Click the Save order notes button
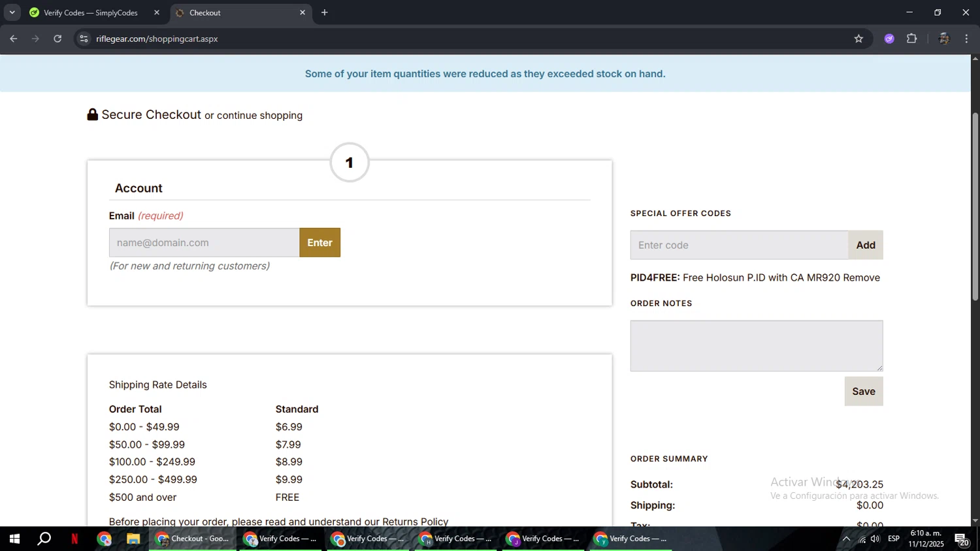Image resolution: width=980 pixels, height=551 pixels. [x=864, y=391]
